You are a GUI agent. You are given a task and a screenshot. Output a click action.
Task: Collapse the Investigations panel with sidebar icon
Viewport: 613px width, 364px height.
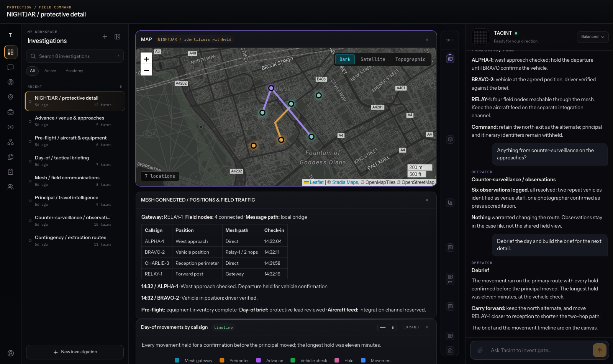click(x=118, y=37)
